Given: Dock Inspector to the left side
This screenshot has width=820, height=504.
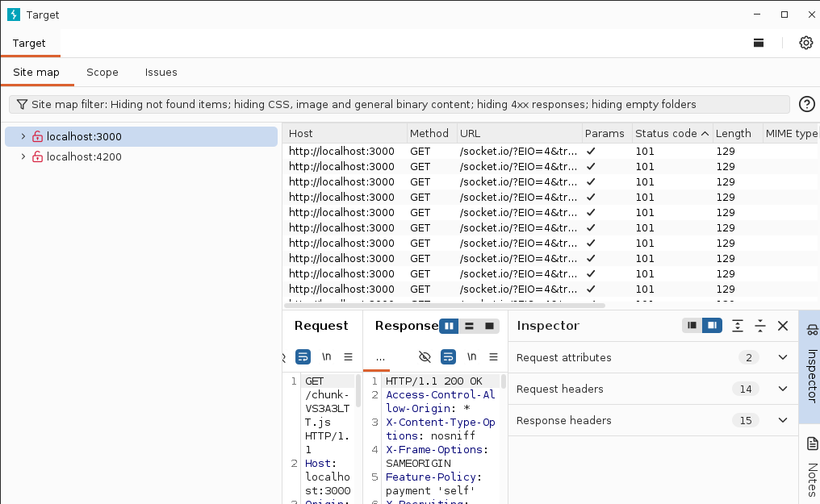Looking at the screenshot, I should pos(692,325).
